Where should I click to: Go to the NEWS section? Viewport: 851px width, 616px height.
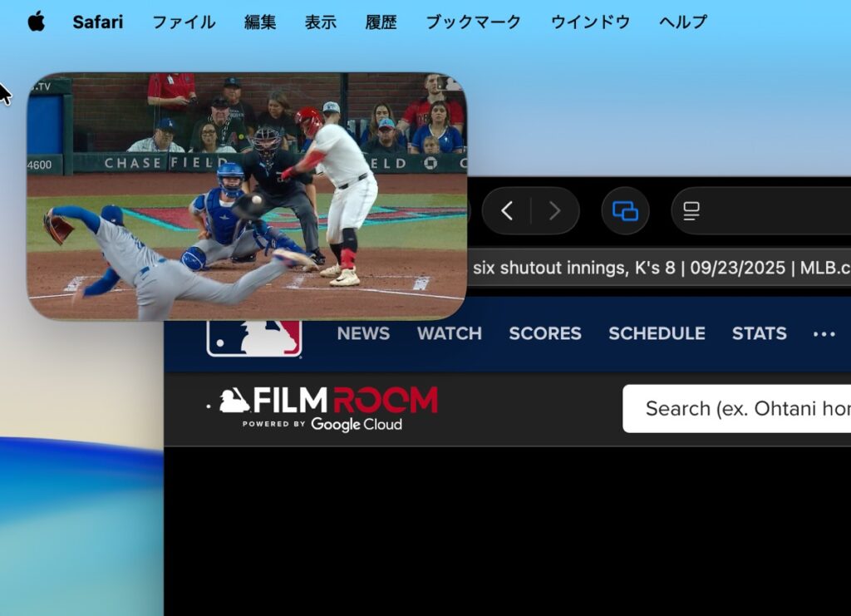(x=363, y=333)
